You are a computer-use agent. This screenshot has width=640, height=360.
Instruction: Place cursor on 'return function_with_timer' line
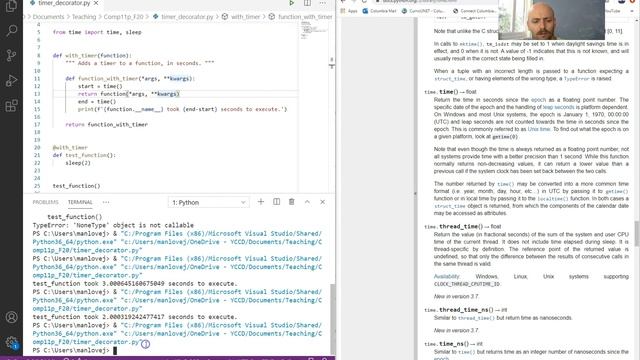tap(107, 124)
